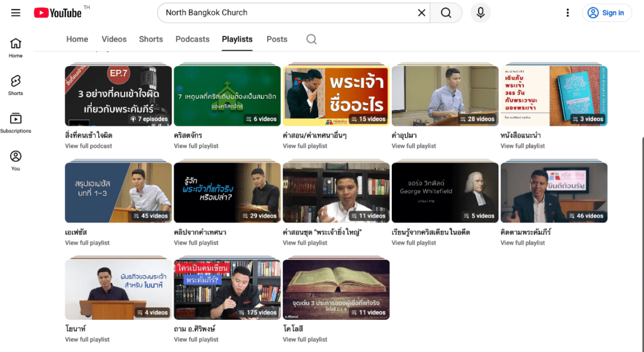The width and height of the screenshot is (644, 352).
Task: Open the hamburger guide menu
Action: tap(16, 13)
